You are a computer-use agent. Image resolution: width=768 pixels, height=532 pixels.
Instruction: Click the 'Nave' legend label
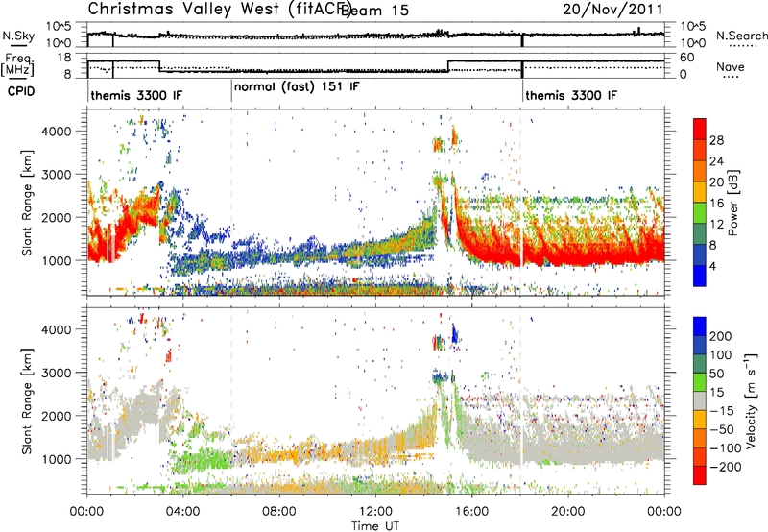(731, 66)
